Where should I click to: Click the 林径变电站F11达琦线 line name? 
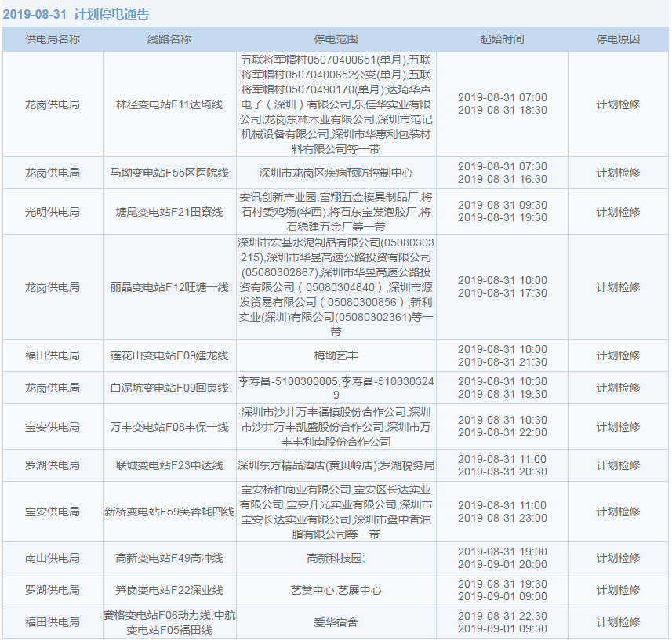pos(169,104)
